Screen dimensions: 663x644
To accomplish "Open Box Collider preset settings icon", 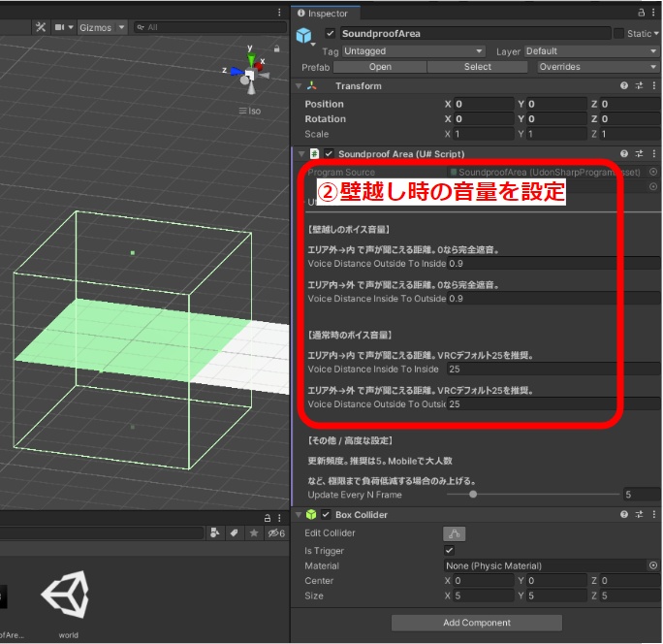I will [639, 515].
